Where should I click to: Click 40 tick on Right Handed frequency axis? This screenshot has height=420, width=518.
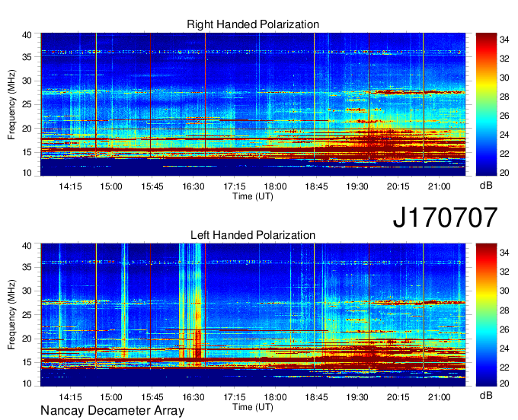tap(27, 35)
